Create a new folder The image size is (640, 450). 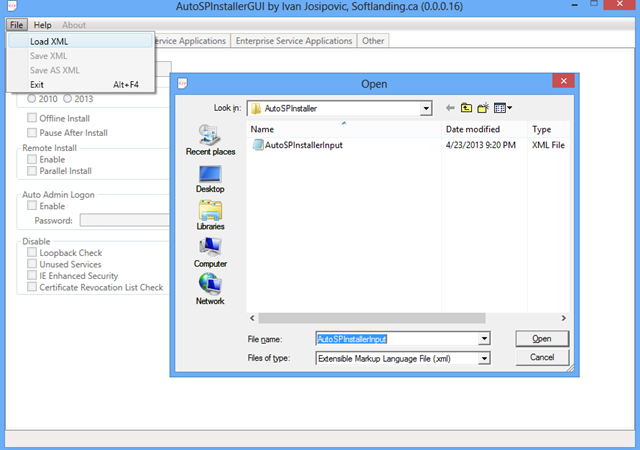pyautogui.click(x=483, y=108)
